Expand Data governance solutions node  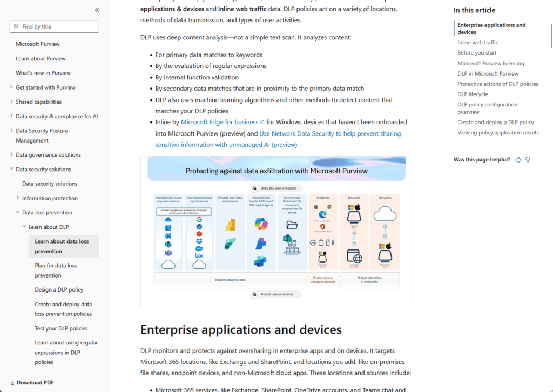point(11,154)
